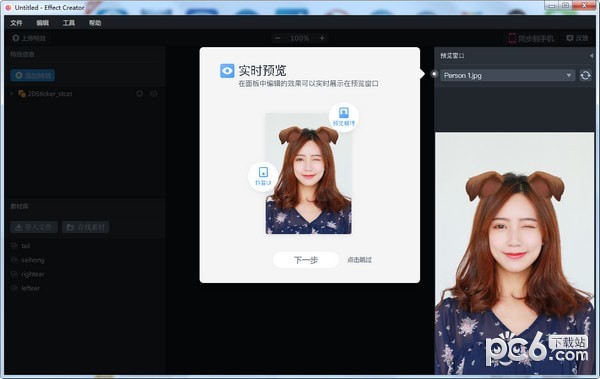Click the model image in the dialog
The width and height of the screenshot is (600, 379).
click(x=308, y=173)
